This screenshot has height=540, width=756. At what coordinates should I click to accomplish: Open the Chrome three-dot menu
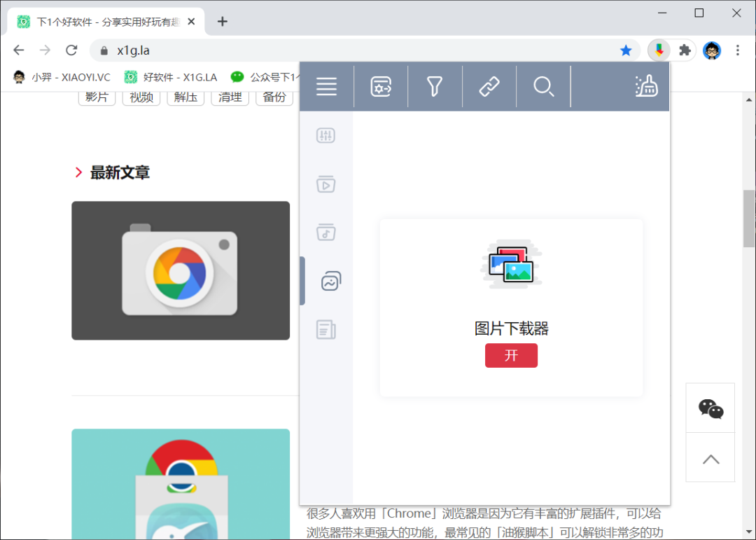[738, 50]
